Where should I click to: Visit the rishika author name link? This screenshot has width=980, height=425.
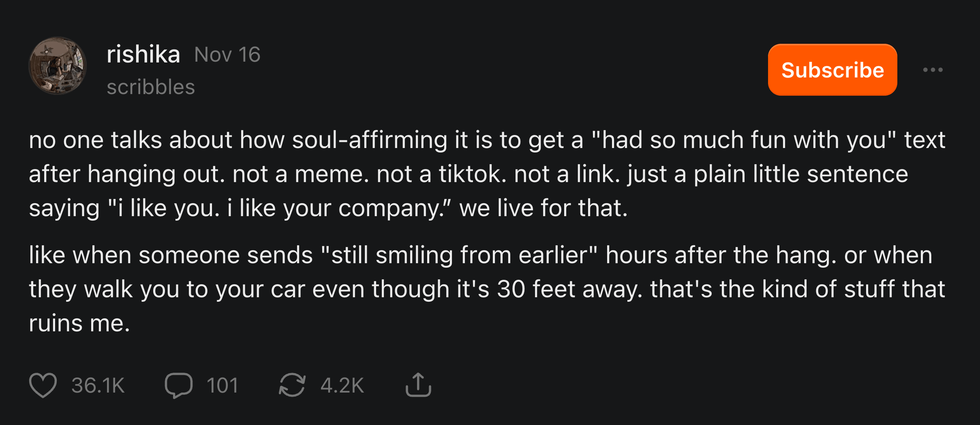(x=143, y=54)
